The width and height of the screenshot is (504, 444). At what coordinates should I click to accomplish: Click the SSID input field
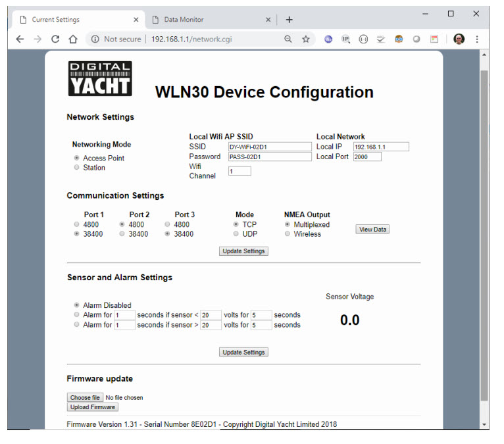(270, 147)
